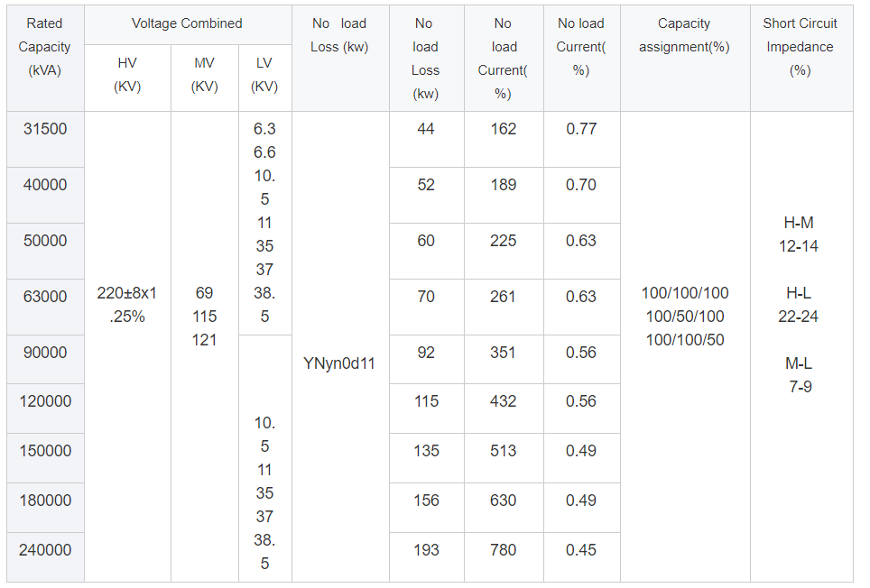
Task: Click the Capacity assignment(%) header
Action: (x=684, y=35)
